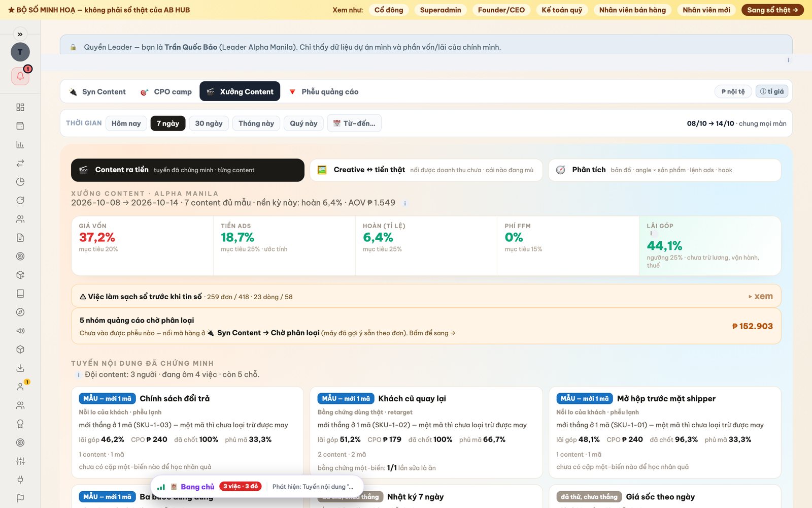Select the 7 ngày time filter

point(168,123)
